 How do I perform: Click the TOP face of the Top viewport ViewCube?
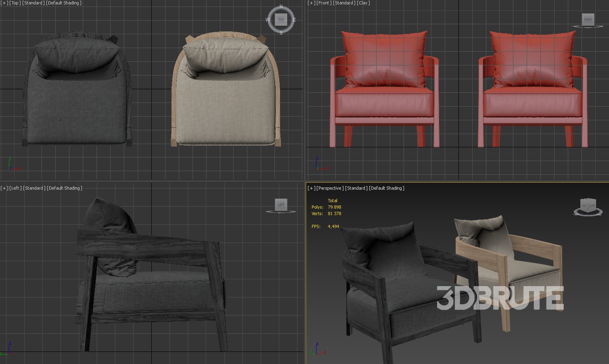click(x=281, y=19)
